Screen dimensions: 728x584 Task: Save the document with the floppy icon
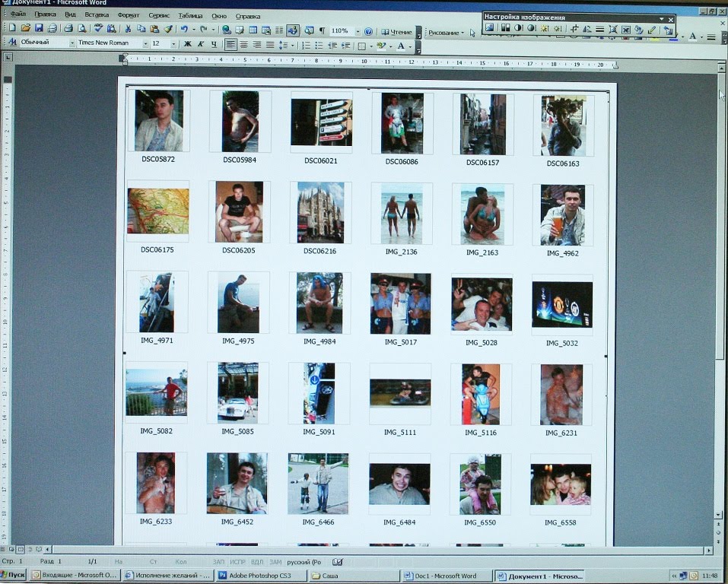click(x=39, y=28)
